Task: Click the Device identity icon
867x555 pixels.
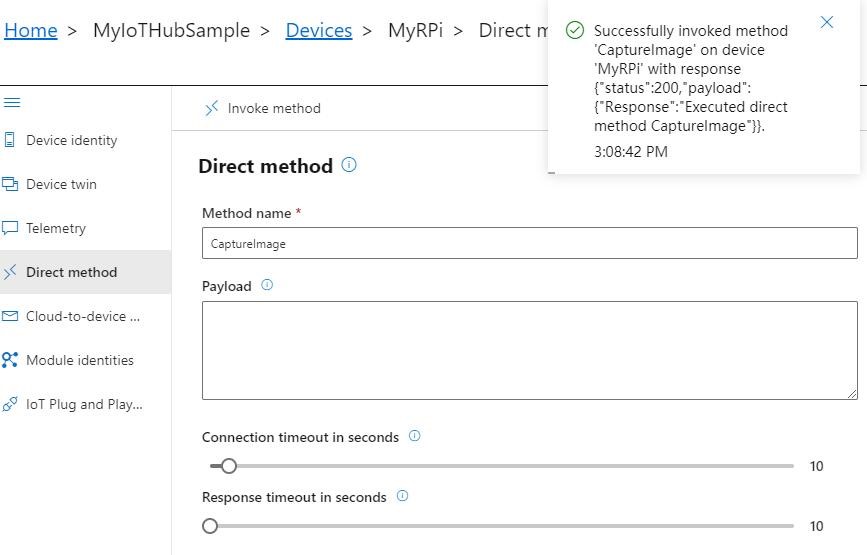Action: [10, 140]
